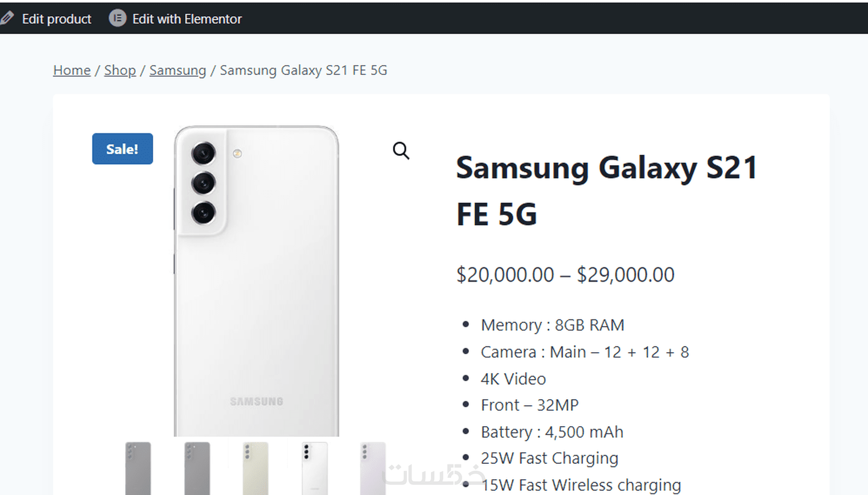868x495 pixels.
Task: Click the Battery : 4,500 mAh bullet
Action: click(552, 432)
